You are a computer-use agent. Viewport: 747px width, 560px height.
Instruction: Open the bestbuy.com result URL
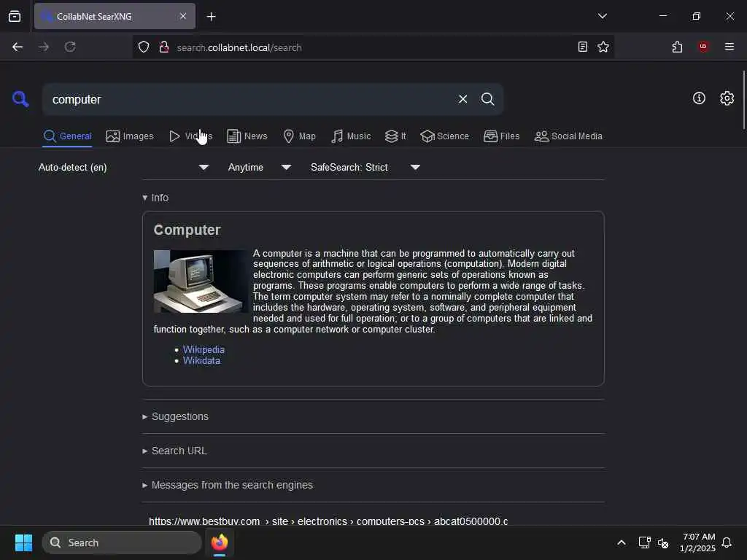(328, 521)
